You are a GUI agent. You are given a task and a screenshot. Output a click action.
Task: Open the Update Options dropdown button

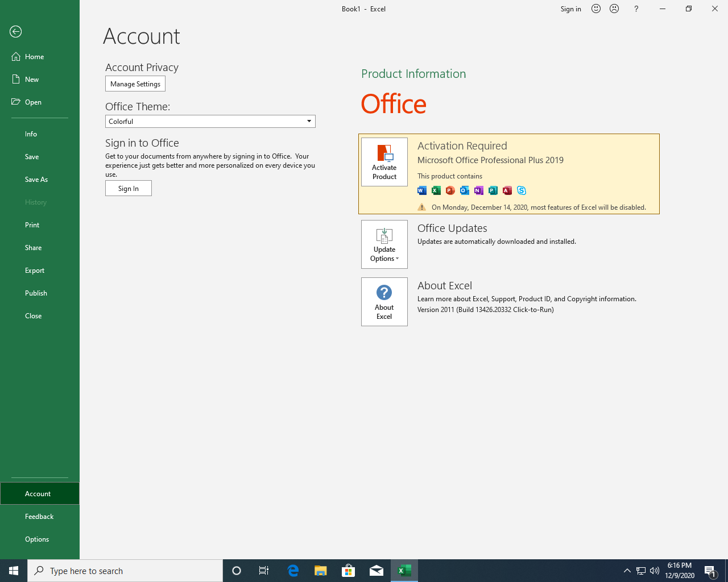point(384,244)
